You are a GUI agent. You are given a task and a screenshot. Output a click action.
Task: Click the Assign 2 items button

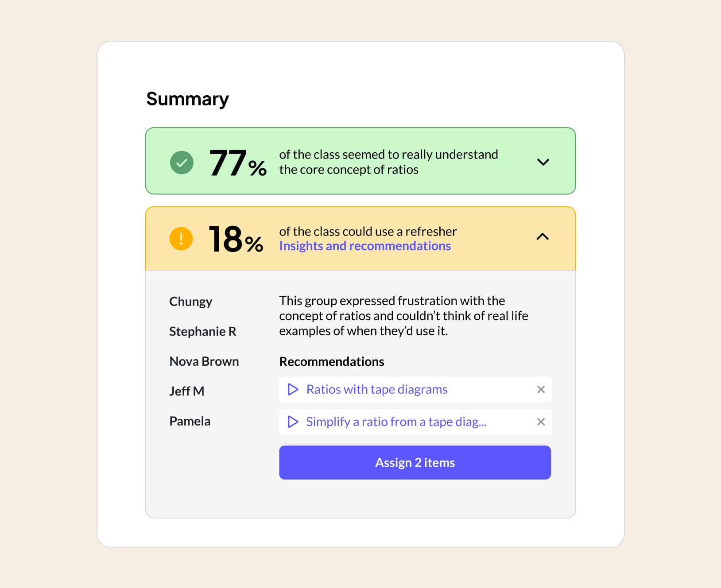click(415, 462)
